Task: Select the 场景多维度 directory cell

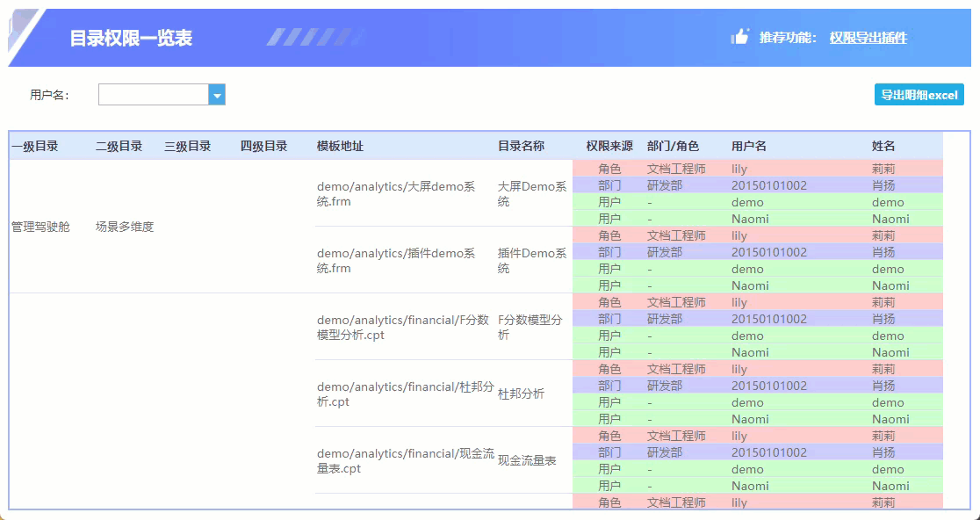Action: pos(125,227)
